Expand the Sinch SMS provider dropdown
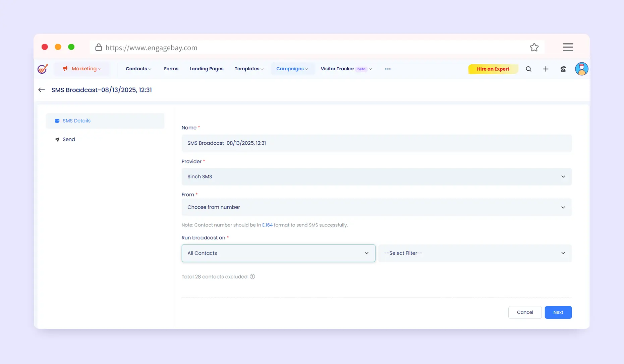Image resolution: width=624 pixels, height=364 pixels. (376, 176)
